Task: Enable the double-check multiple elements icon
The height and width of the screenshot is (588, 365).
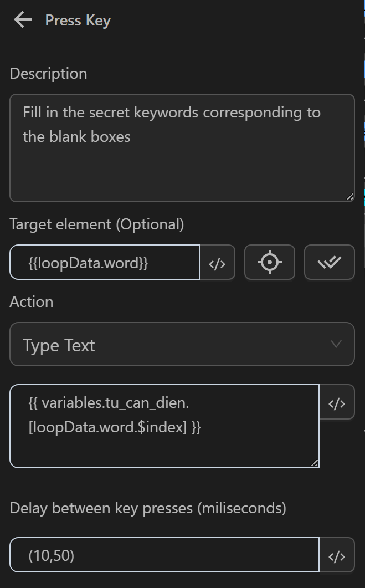Action: pyautogui.click(x=329, y=262)
